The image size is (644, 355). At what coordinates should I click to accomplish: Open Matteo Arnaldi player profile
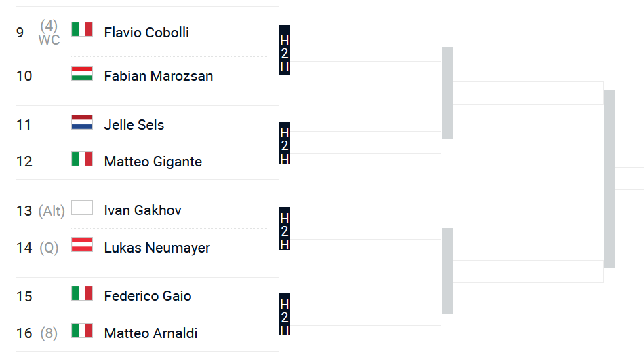point(150,333)
